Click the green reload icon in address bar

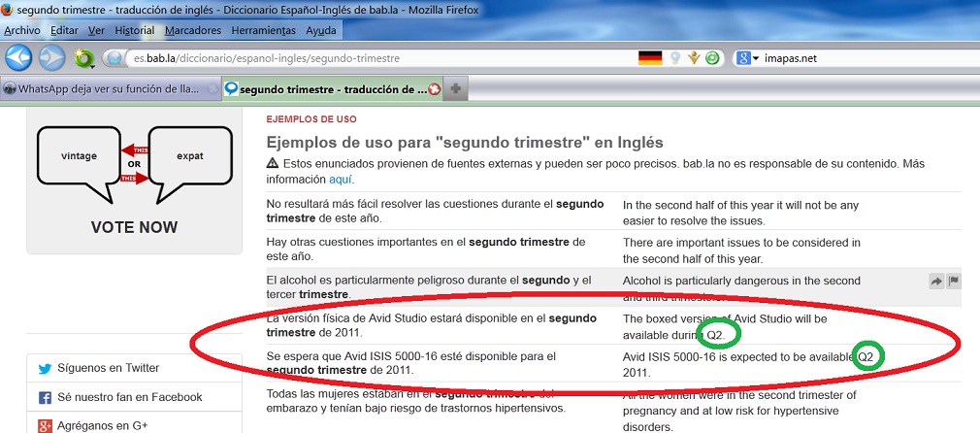tap(712, 58)
